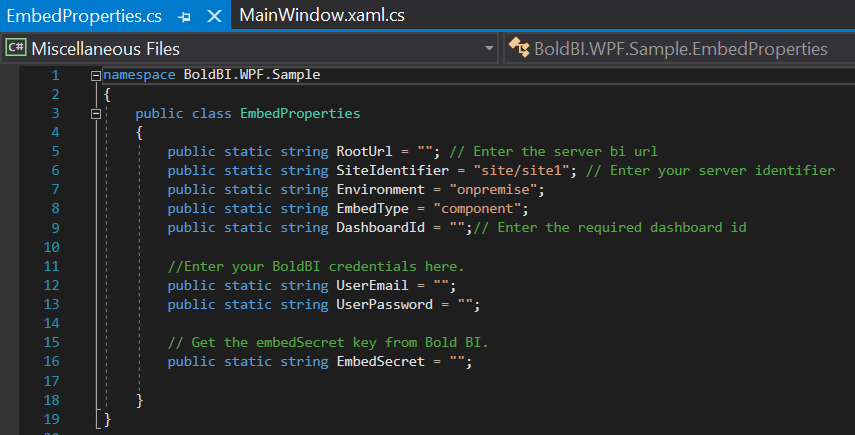Click the "onpremise" string value

[x=497, y=190]
